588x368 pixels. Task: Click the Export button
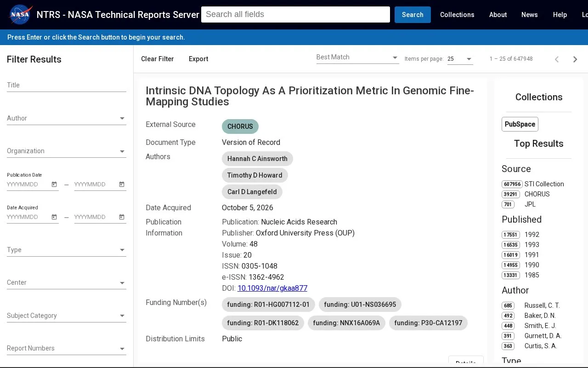click(x=198, y=59)
